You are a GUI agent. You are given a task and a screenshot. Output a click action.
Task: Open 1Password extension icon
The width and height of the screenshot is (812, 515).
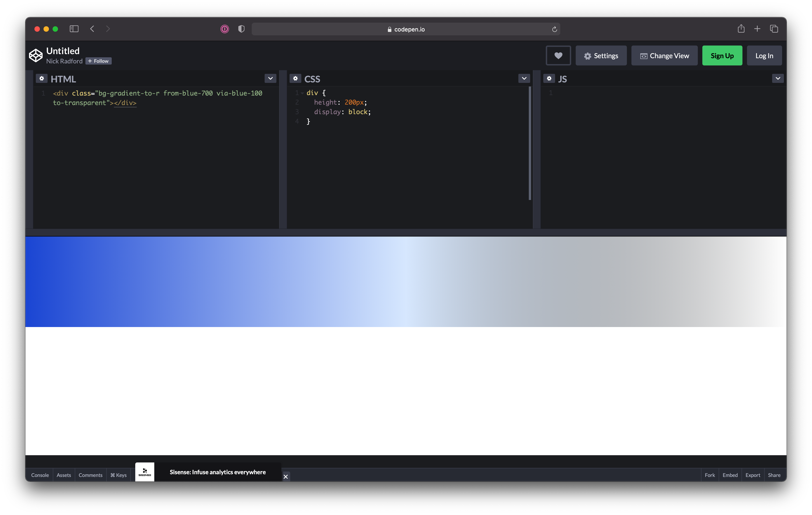[x=225, y=29]
